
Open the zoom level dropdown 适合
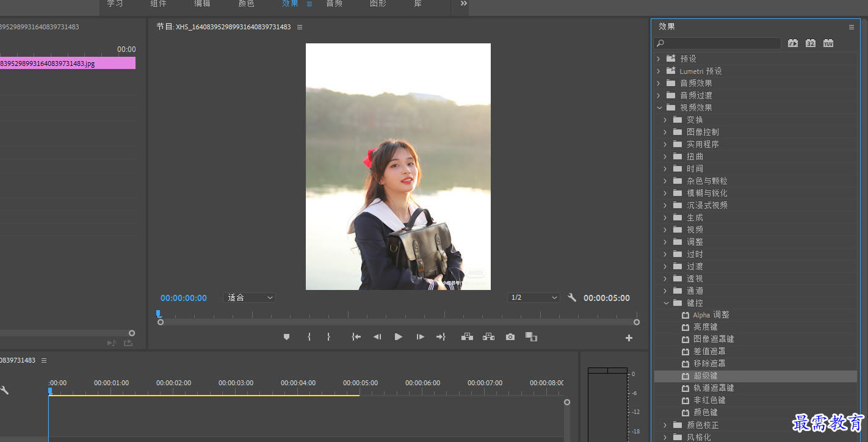pyautogui.click(x=249, y=298)
